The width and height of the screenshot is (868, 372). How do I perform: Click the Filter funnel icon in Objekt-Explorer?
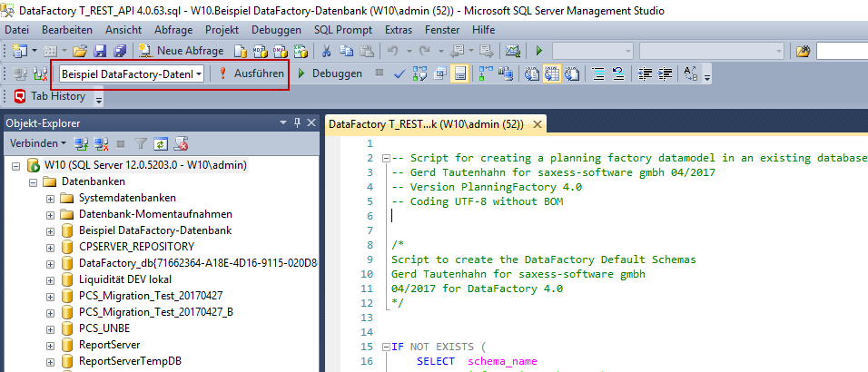coord(141,143)
